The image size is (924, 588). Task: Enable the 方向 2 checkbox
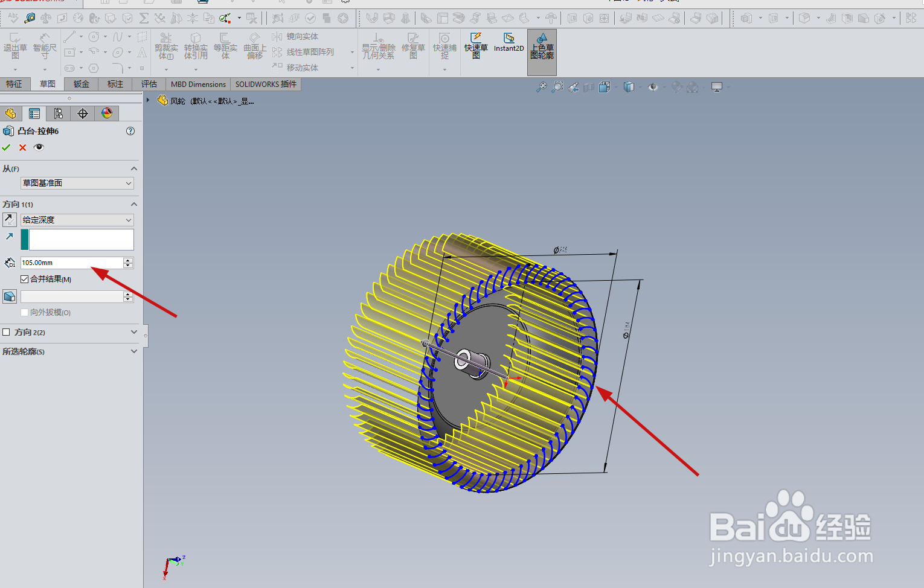7,332
